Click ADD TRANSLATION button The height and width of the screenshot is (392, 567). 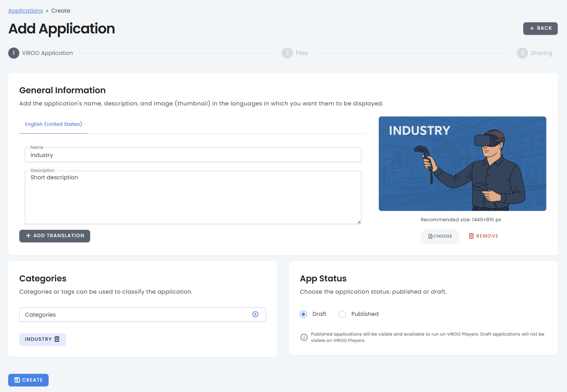55,236
